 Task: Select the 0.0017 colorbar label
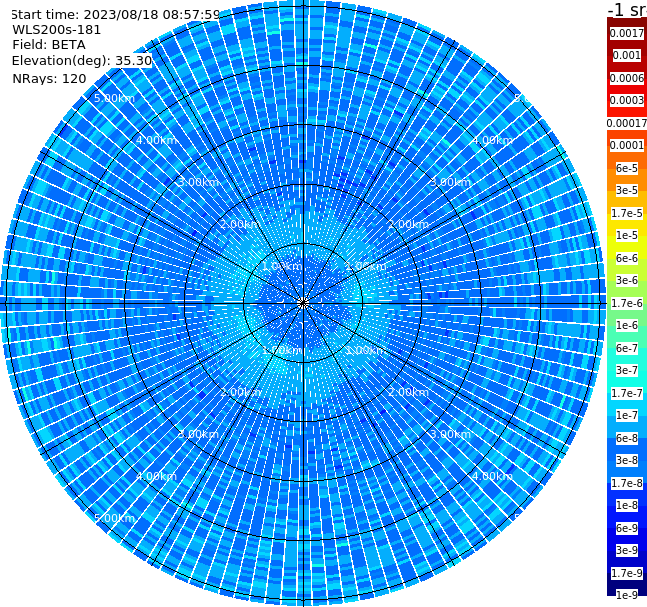point(627,33)
